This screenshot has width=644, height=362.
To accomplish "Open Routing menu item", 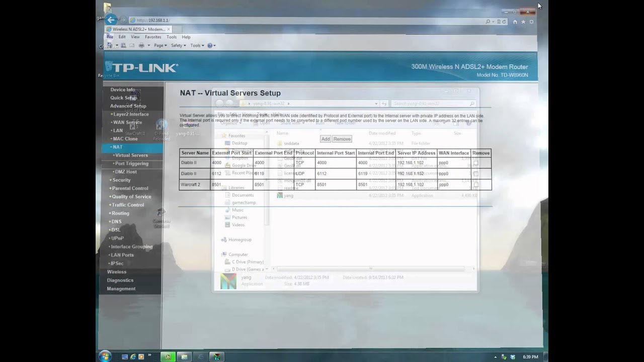I will [x=120, y=213].
